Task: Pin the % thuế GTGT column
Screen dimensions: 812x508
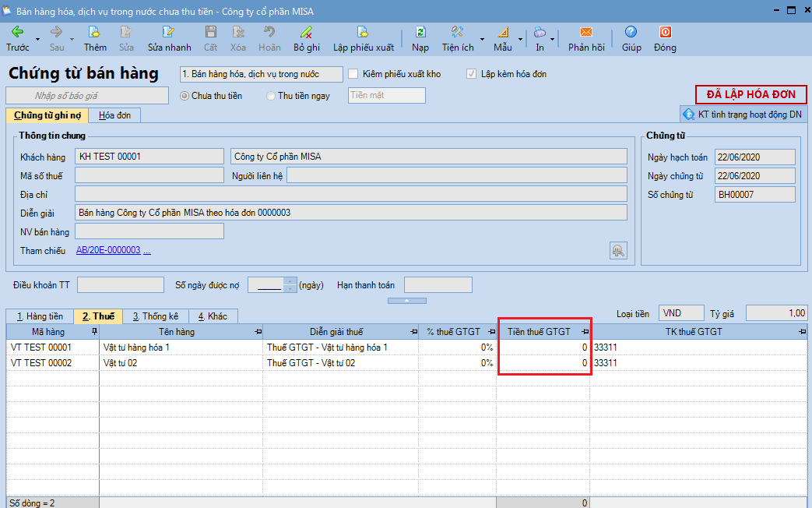Action: (491, 331)
